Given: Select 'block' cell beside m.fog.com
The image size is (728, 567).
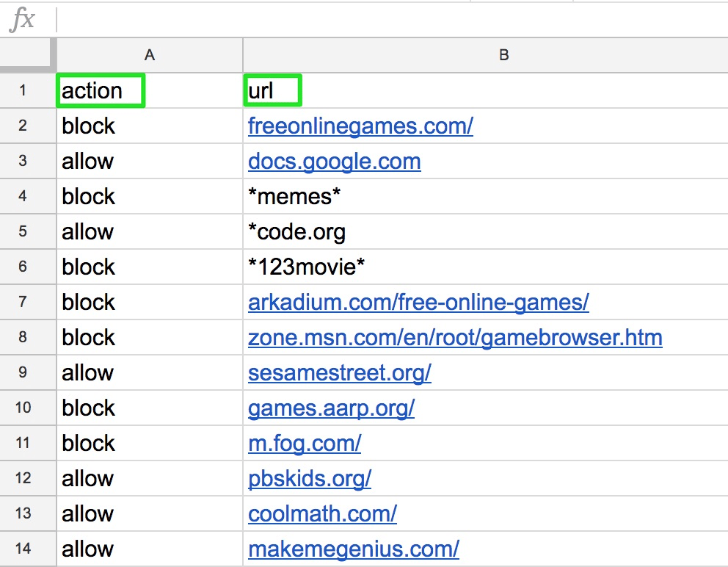Looking at the screenshot, I should click(150, 443).
